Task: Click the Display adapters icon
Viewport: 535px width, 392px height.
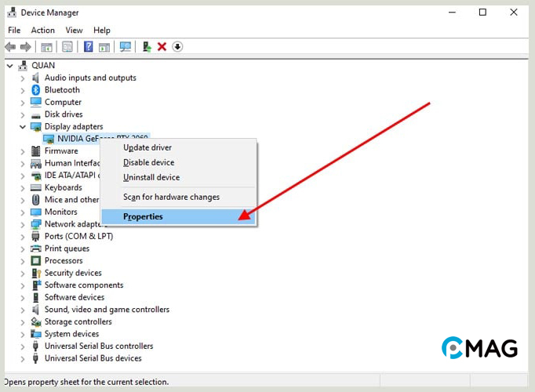Action: 36,127
